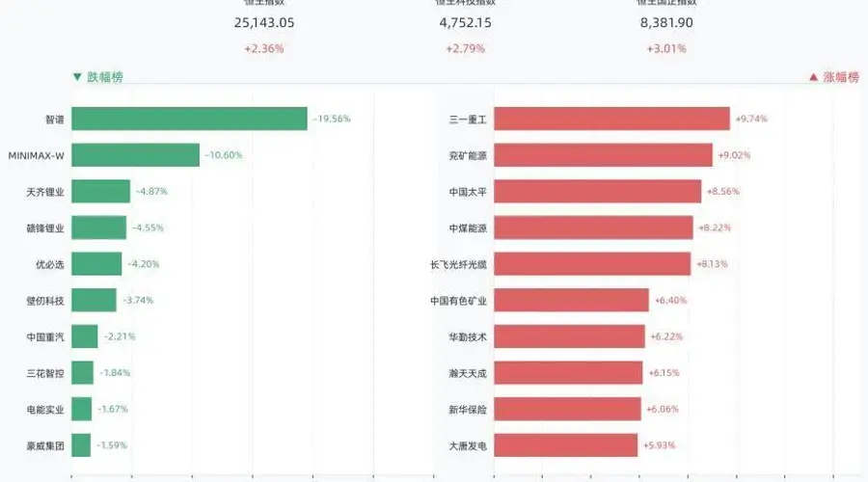Click the 中国有色矿业 stock label

coord(458,301)
